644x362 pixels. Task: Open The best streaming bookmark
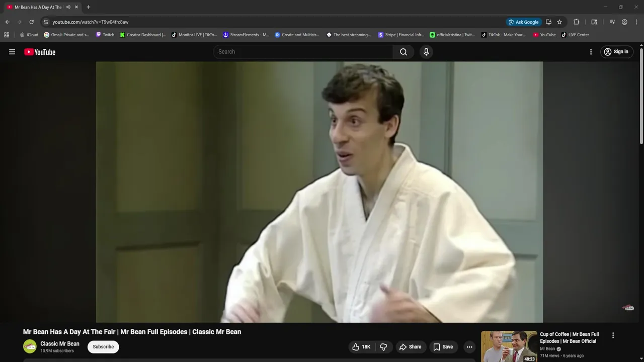(x=349, y=35)
